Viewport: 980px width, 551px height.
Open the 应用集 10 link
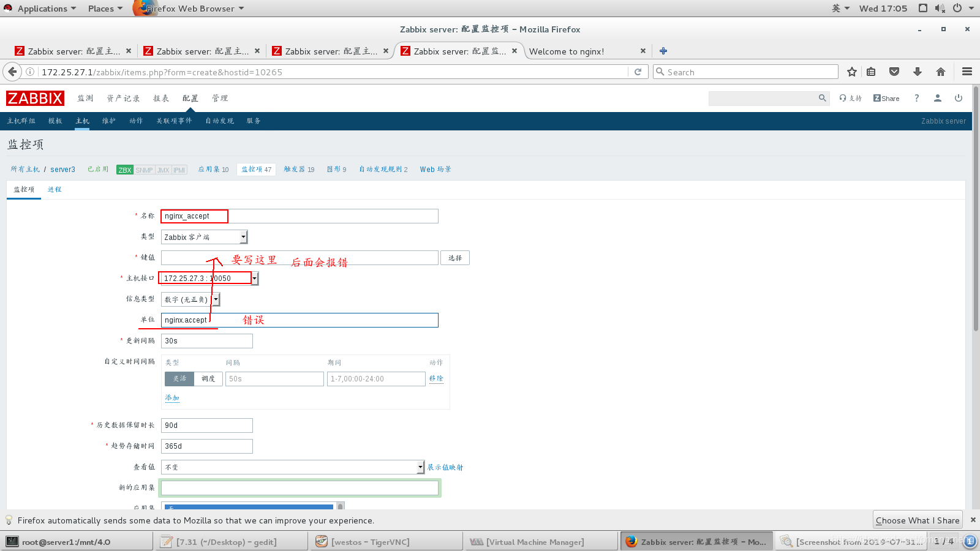[x=213, y=170]
